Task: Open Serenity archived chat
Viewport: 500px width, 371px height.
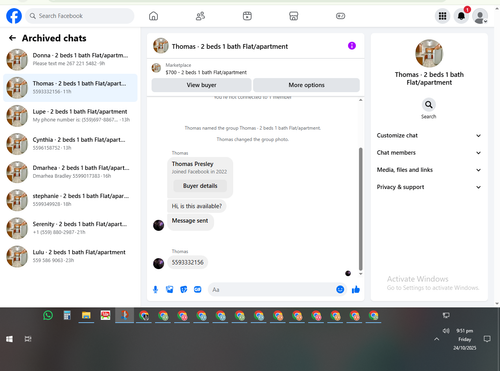Action: (x=70, y=228)
